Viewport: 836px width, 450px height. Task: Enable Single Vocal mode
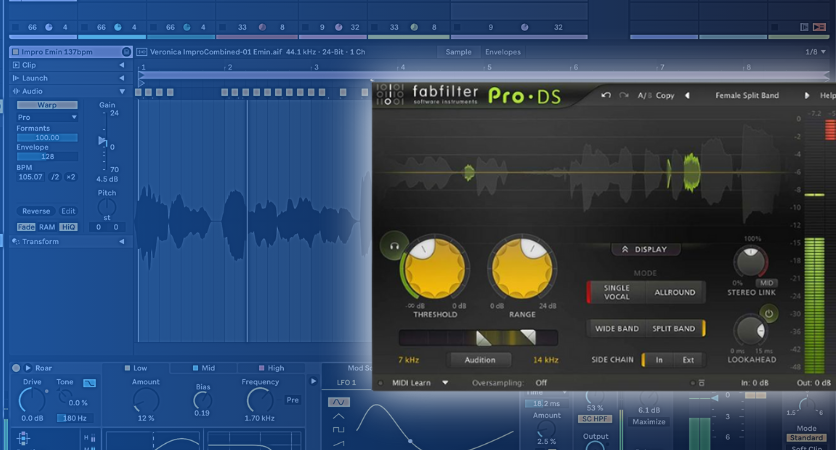616,292
